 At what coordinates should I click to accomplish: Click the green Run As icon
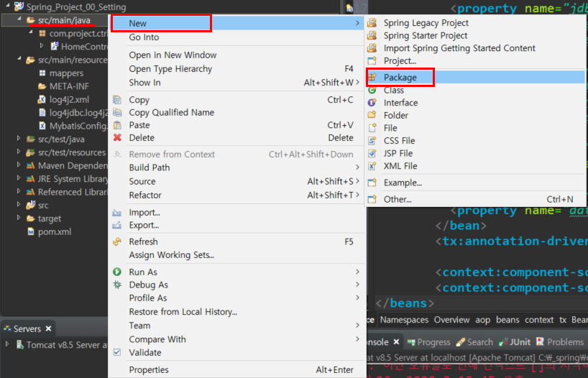click(117, 272)
